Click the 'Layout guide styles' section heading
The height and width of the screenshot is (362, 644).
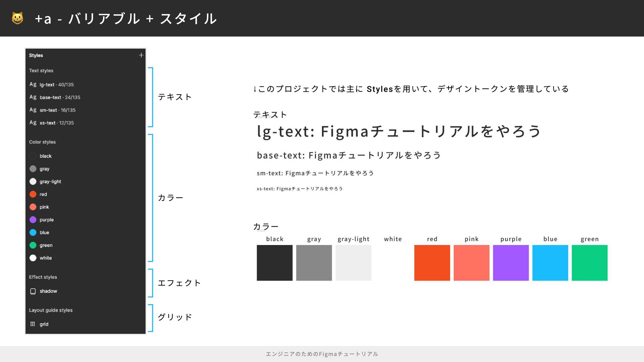51,310
